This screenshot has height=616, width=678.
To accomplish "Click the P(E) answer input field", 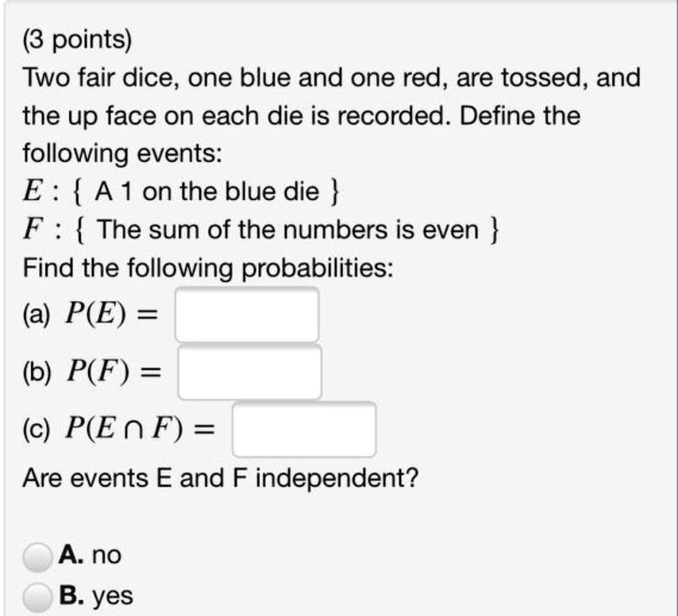I will [246, 313].
